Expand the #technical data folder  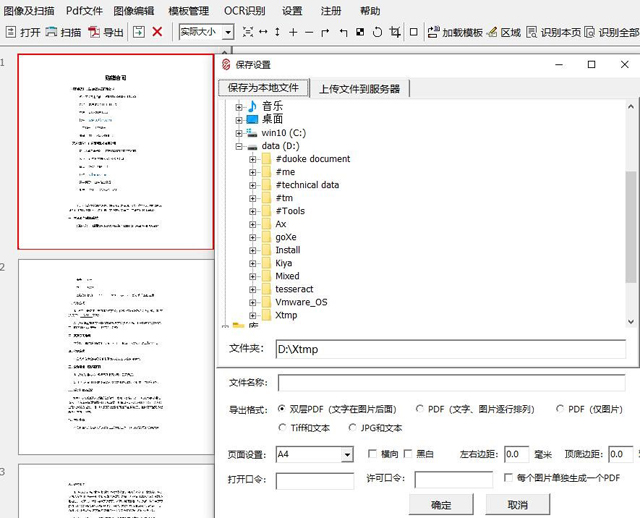point(253,185)
